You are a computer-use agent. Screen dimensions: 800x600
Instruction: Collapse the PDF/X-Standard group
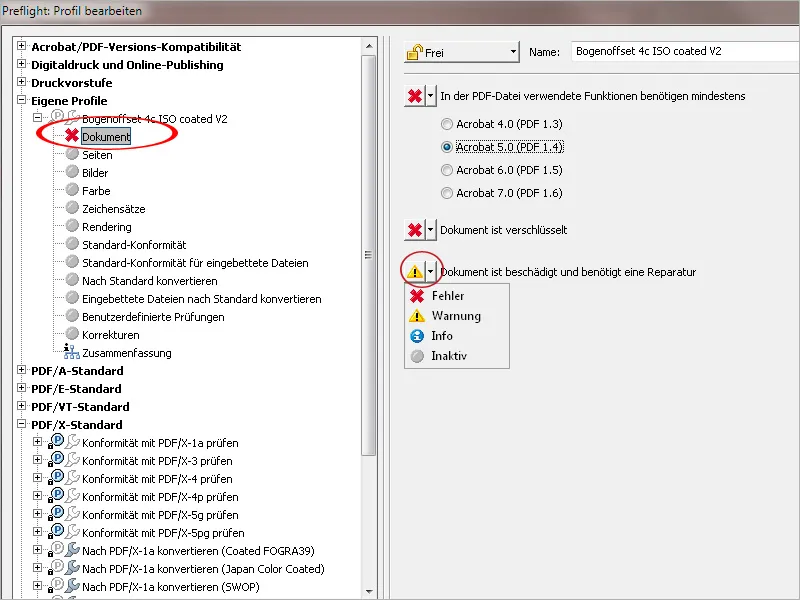click(x=21, y=424)
